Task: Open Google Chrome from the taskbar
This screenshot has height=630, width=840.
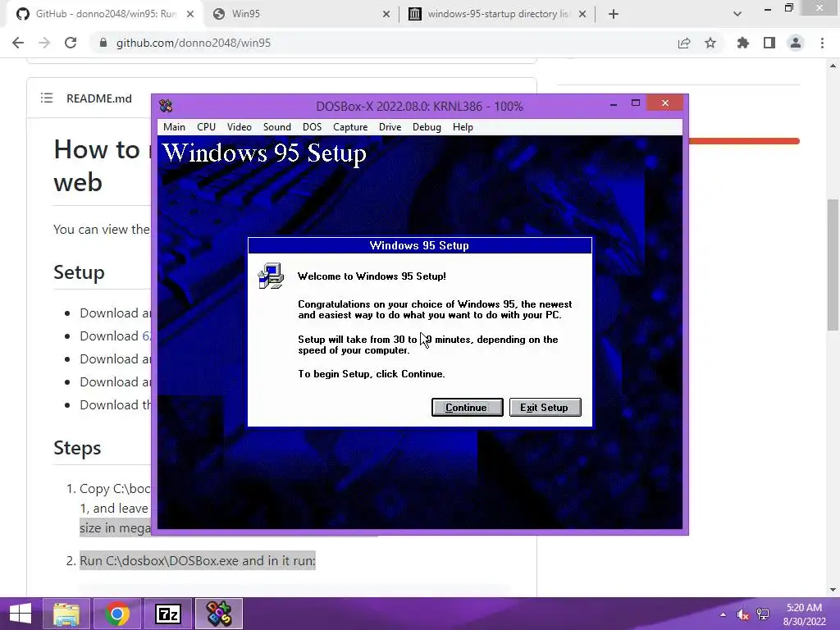Action: (x=117, y=614)
